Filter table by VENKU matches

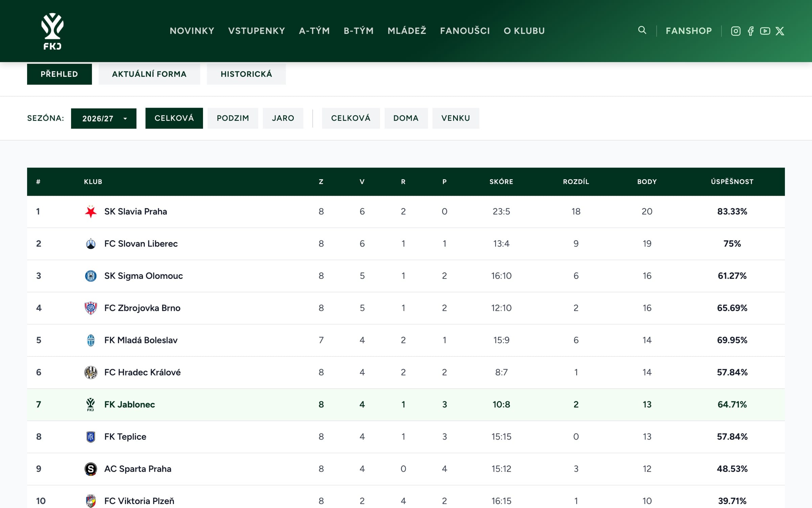click(x=456, y=118)
